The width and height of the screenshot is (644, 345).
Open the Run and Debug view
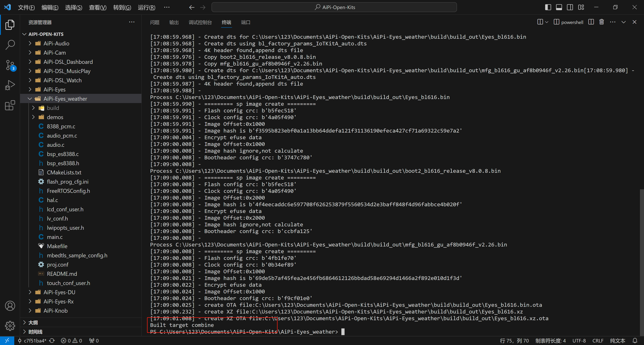(x=10, y=85)
